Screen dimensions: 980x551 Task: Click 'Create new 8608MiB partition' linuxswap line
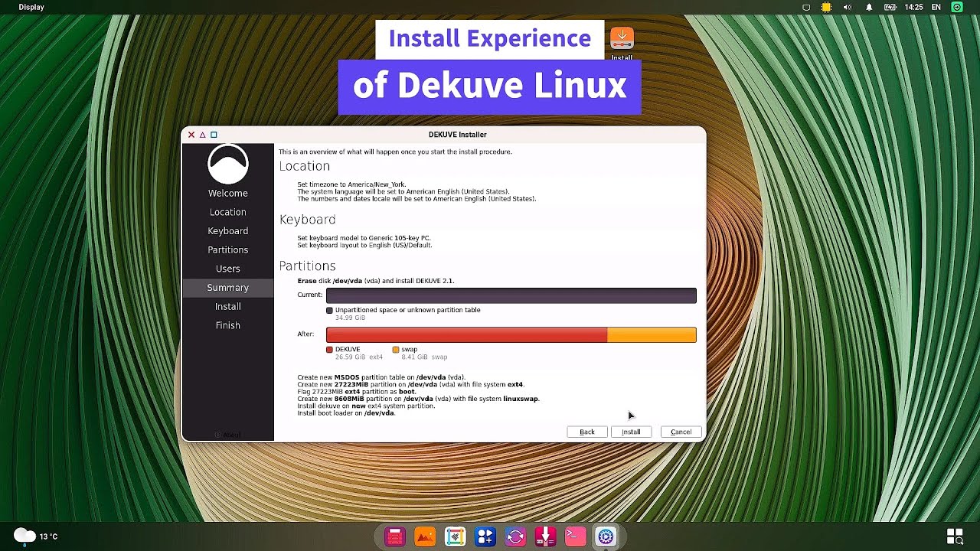(419, 399)
